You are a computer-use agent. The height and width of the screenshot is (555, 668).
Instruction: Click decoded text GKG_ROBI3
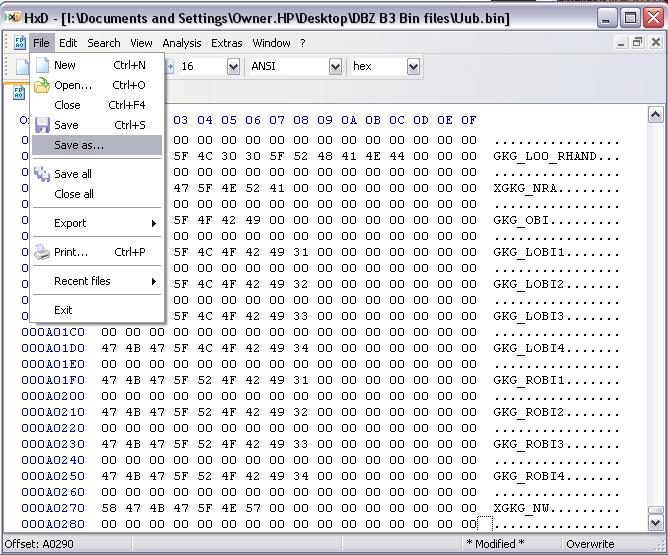[x=529, y=444]
